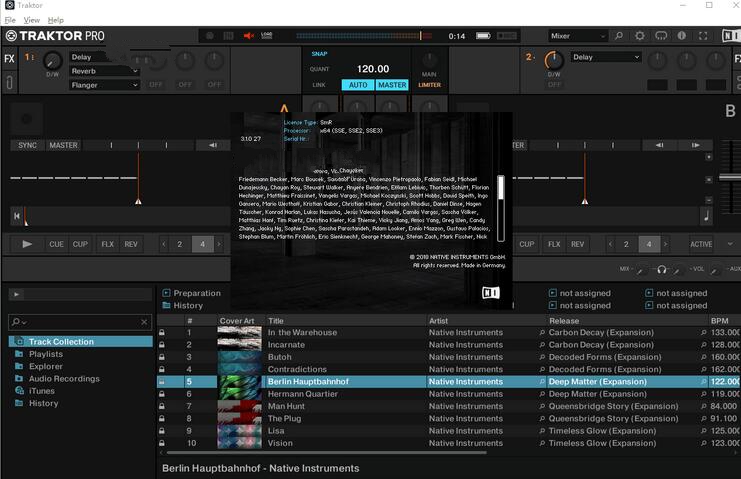This screenshot has height=479, width=741.
Task: Play deck A
Action: [27, 244]
